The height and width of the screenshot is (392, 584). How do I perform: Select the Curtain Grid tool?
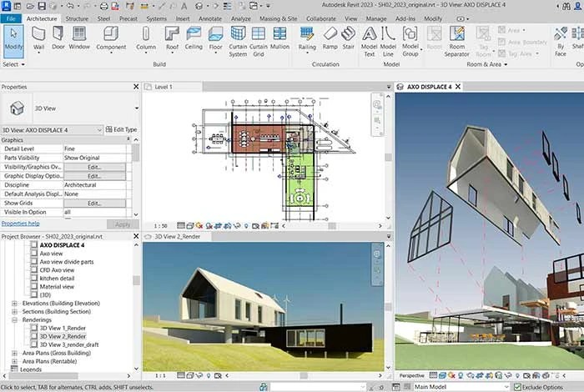point(259,38)
